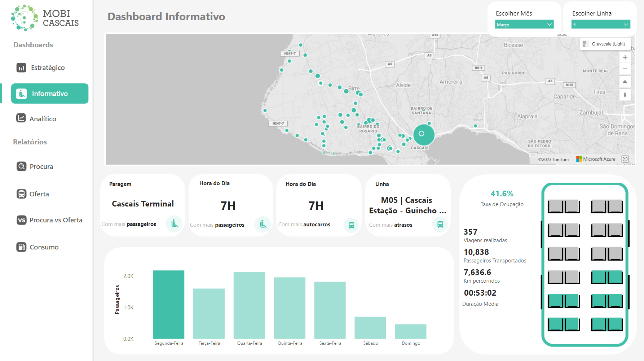Screen dimensions: 644x361
Task: Click the Informativo info icon in sidebar
Action: tap(22, 93)
